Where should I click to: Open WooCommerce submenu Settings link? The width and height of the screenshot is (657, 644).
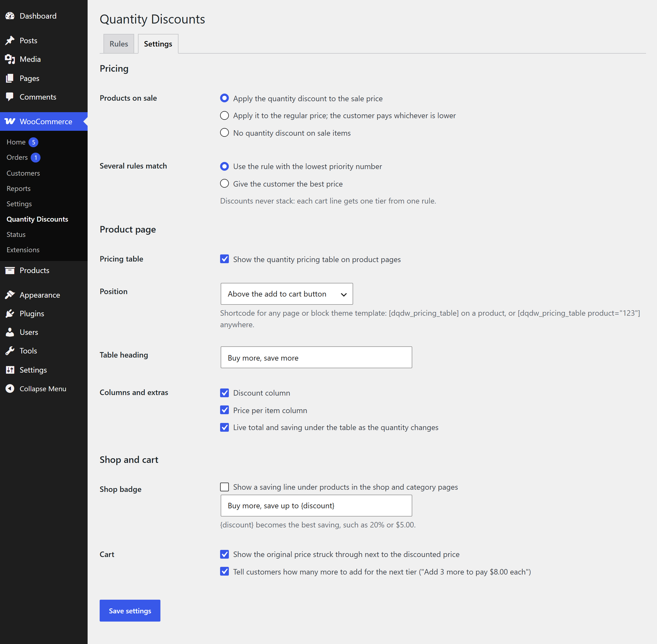[x=19, y=204]
